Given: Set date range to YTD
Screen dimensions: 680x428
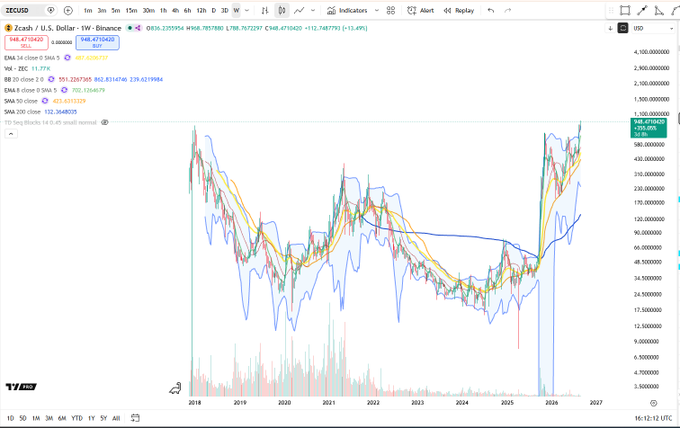Looking at the screenshot, I should coord(77,418).
